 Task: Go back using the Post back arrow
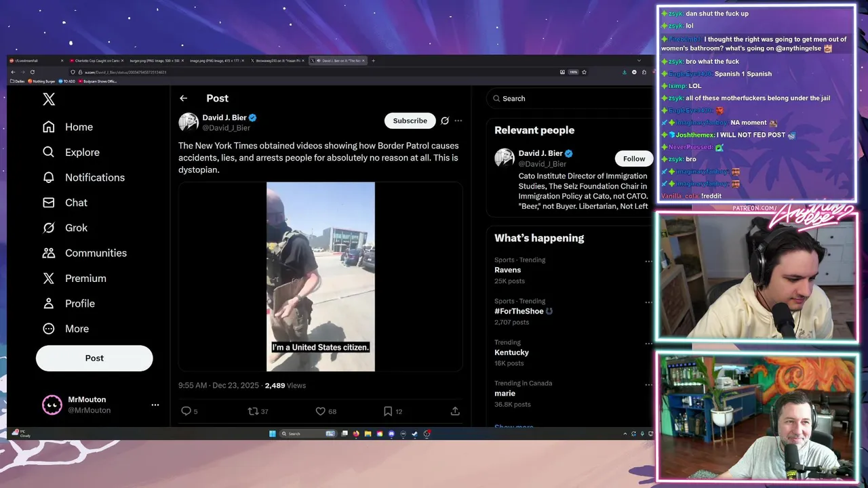(183, 98)
